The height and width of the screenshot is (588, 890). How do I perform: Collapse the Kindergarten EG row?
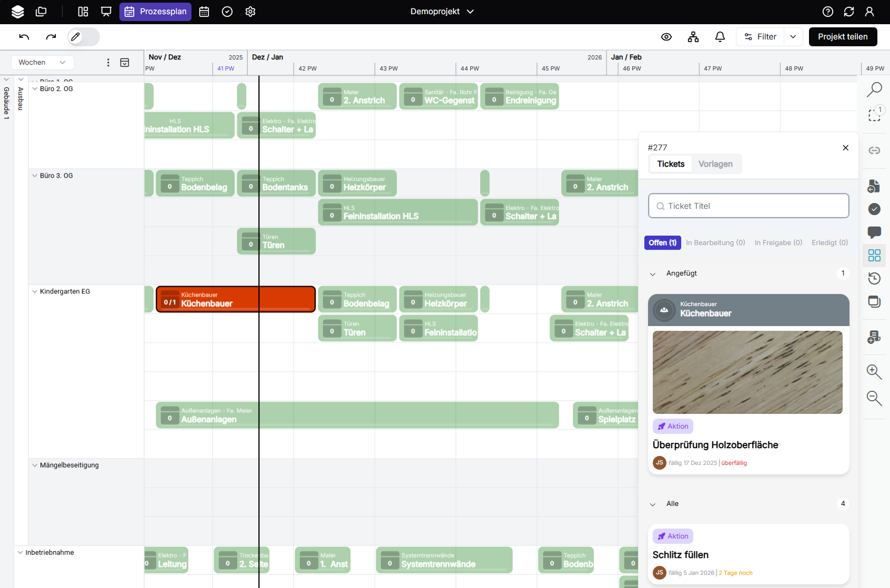pos(35,291)
